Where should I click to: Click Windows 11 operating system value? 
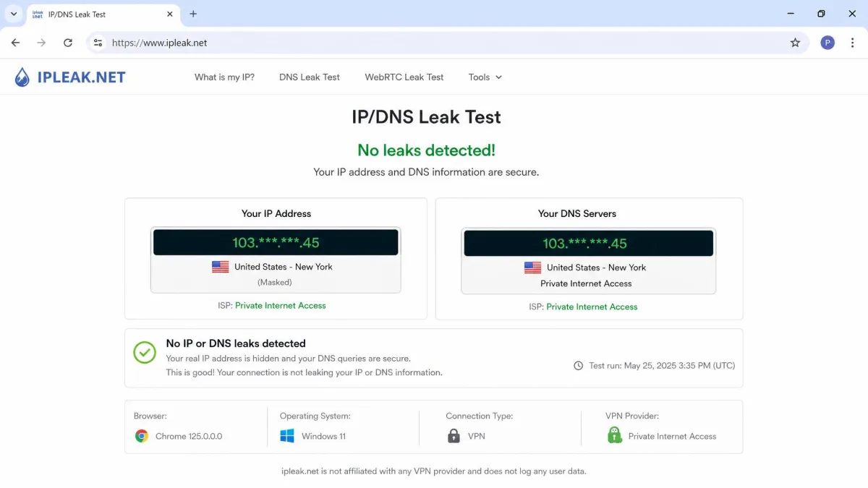pos(324,437)
